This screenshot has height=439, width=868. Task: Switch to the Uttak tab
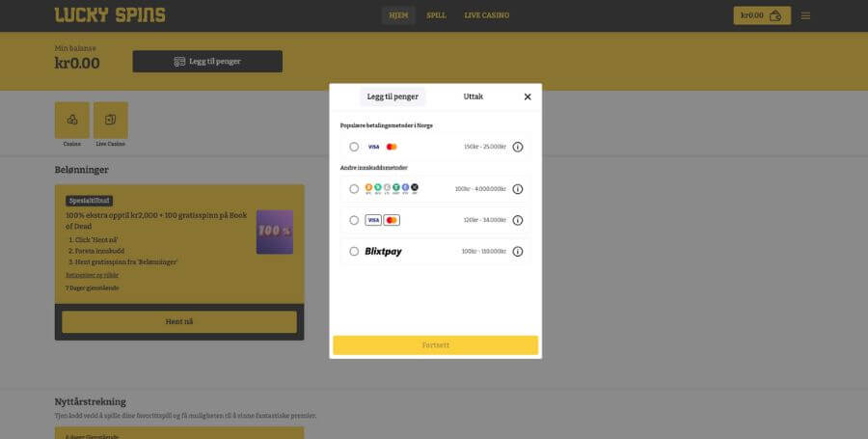[x=473, y=96]
